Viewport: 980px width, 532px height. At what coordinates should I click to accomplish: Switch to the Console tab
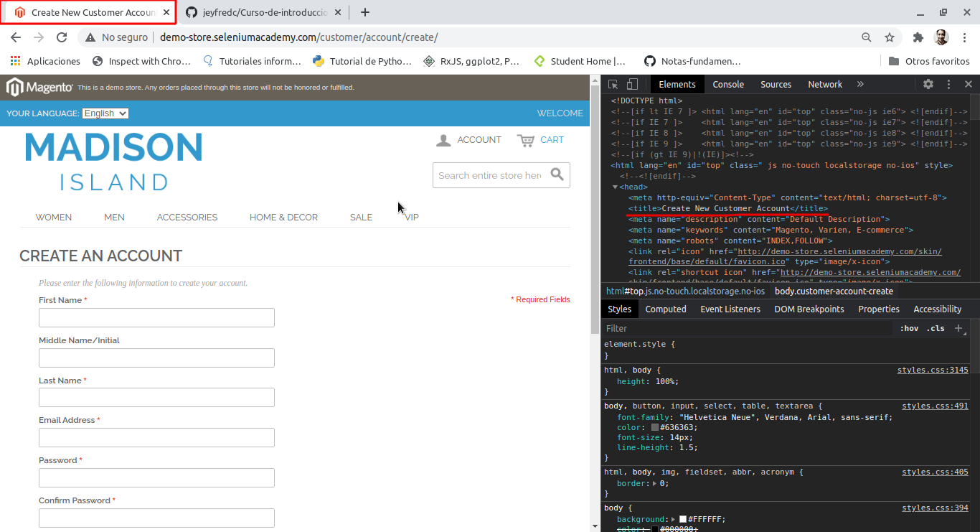728,84
